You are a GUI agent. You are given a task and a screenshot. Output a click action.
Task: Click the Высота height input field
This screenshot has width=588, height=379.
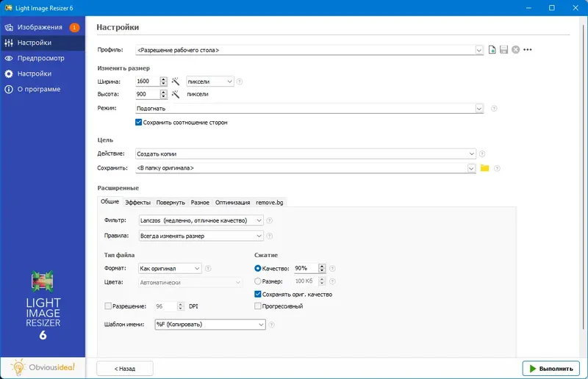point(148,94)
